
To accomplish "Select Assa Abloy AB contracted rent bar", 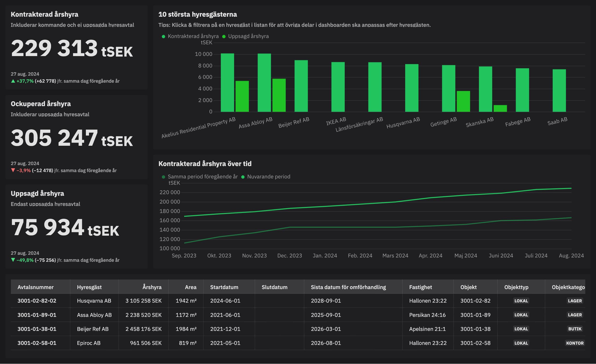I will pos(264,83).
